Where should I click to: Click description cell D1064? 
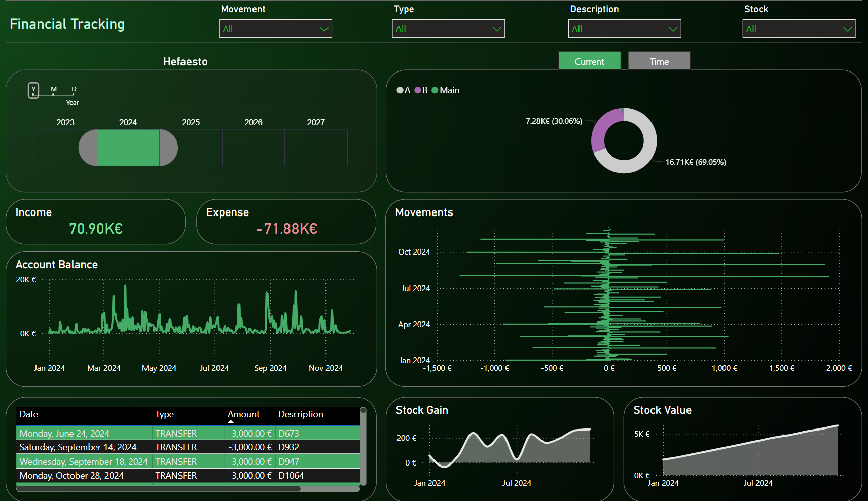click(292, 476)
